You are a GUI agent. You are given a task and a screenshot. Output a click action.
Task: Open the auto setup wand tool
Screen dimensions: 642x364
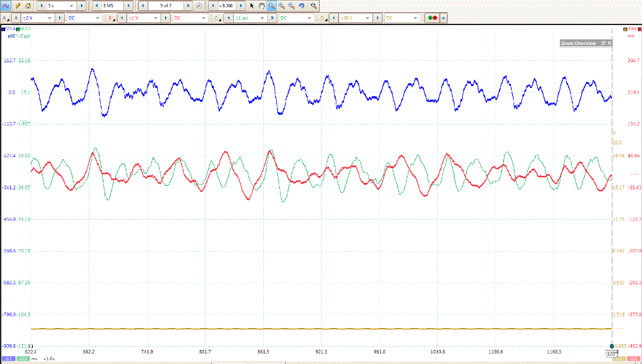click(x=18, y=5)
